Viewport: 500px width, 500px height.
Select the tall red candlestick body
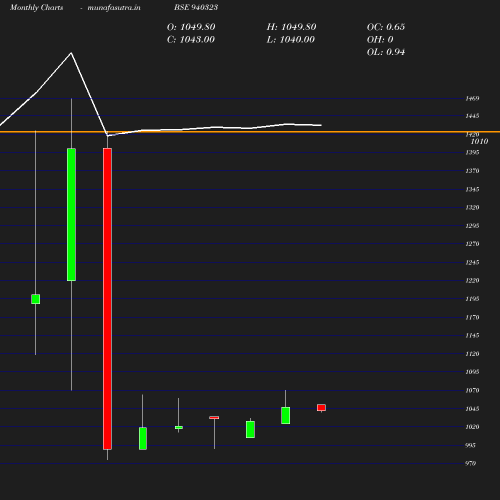pos(107,299)
